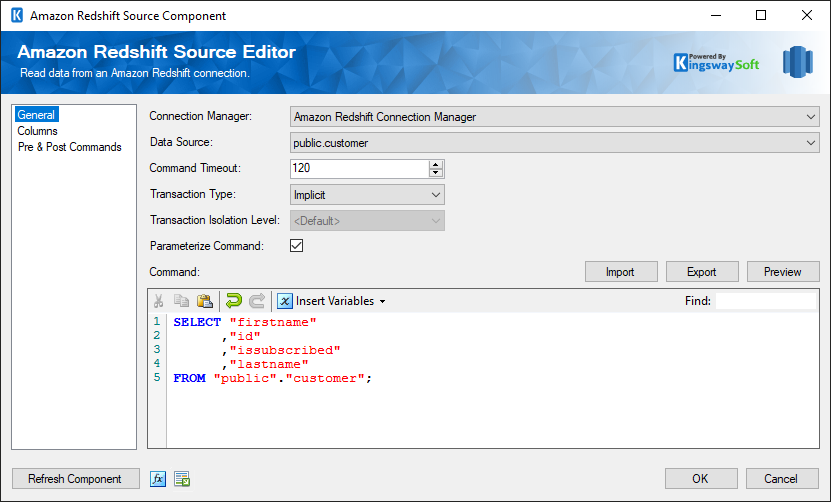This screenshot has width=831, height=502.
Task: Open the Transaction Isolation Level dropdown
Action: tap(367, 221)
